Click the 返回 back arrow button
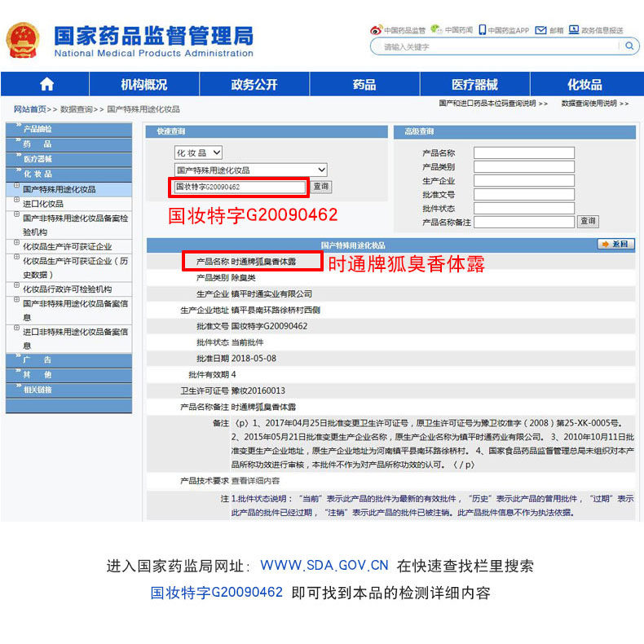This screenshot has height=644, width=644. pyautogui.click(x=615, y=244)
